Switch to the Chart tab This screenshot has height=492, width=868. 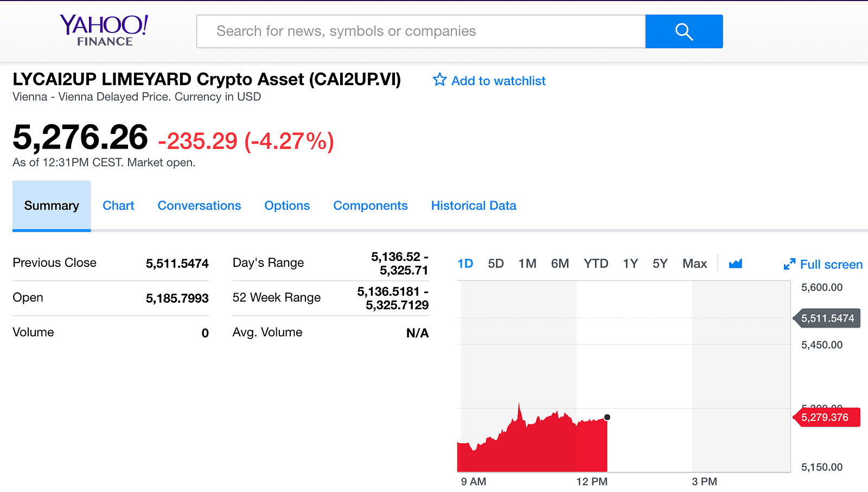pyautogui.click(x=118, y=206)
